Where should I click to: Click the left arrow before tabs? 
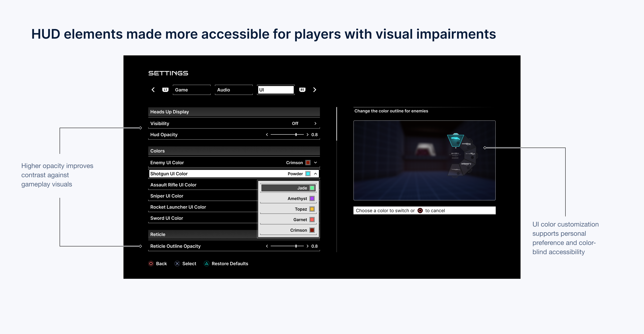(x=153, y=90)
